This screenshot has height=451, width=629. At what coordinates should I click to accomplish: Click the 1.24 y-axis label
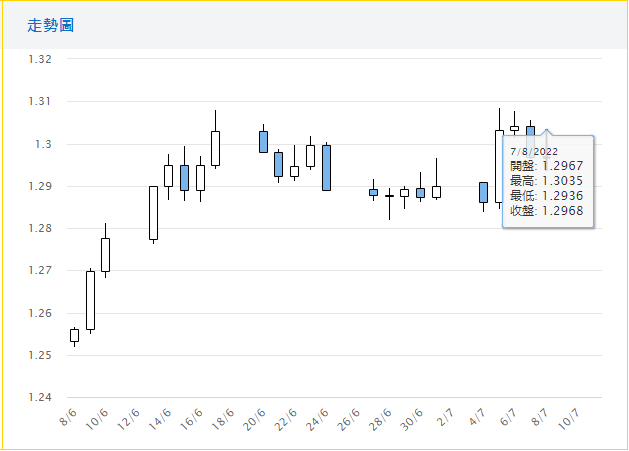[x=41, y=398]
